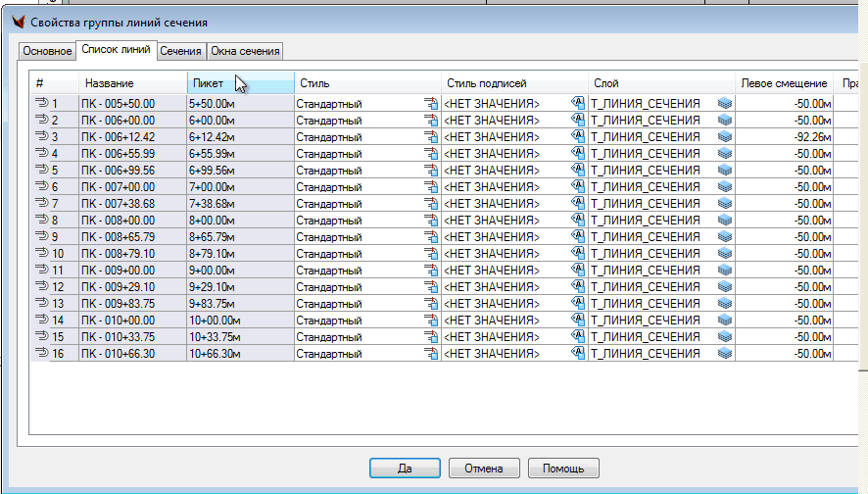Select the name cell ПК - 009+00.00

[x=132, y=270]
